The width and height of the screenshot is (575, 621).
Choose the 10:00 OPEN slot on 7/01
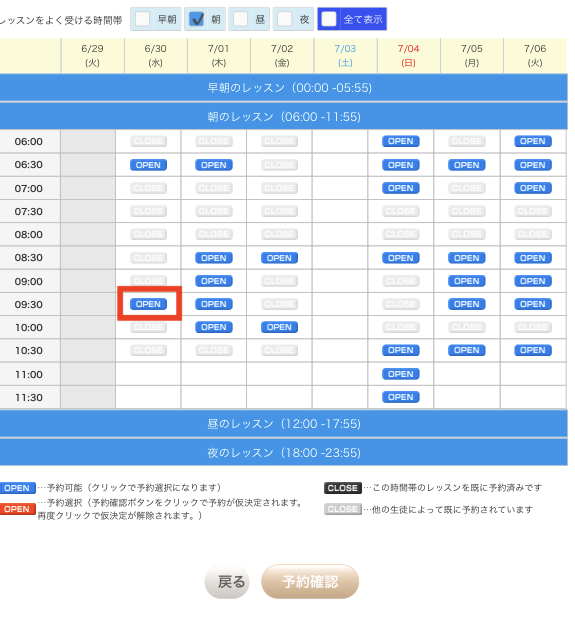214,328
